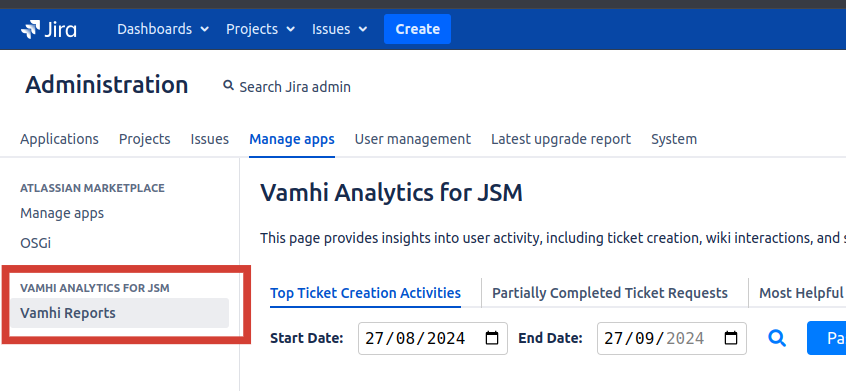The image size is (846, 391).
Task: Switch to the Most Helpful tab
Action: pyautogui.click(x=801, y=293)
